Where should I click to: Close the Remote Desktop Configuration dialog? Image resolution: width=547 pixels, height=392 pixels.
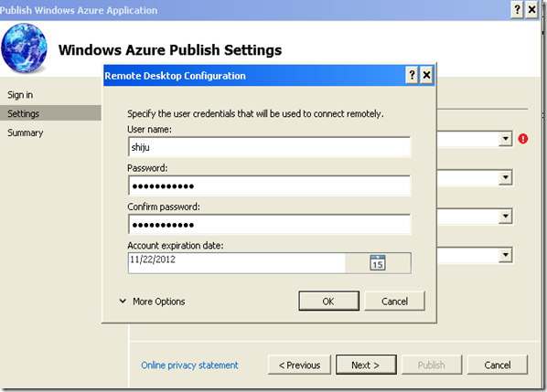pyautogui.click(x=426, y=75)
